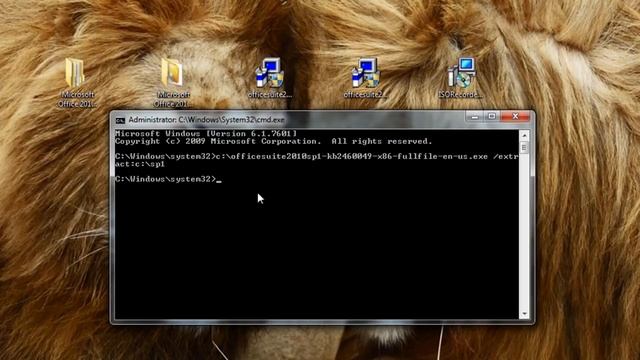Minimize the command prompt window
The width and height of the screenshot is (640, 360).
click(475, 117)
